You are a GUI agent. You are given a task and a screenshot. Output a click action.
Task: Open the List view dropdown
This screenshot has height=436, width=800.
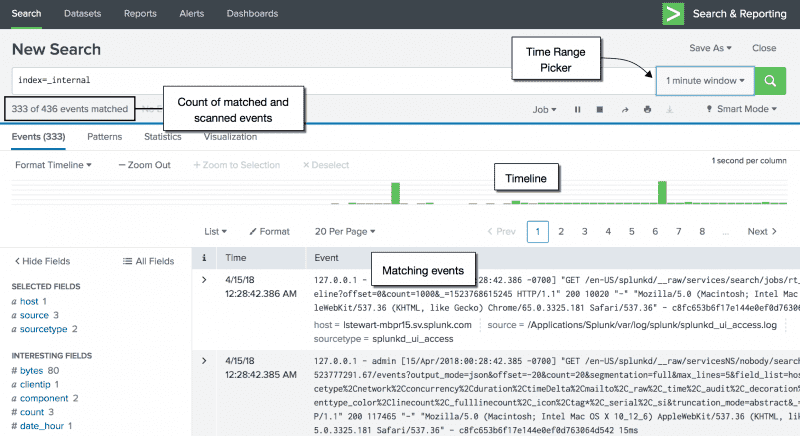point(215,232)
